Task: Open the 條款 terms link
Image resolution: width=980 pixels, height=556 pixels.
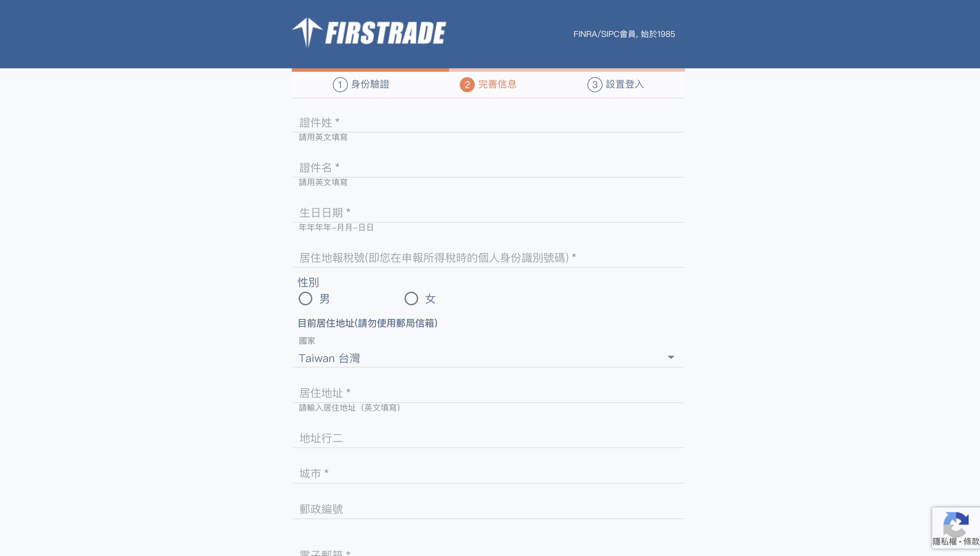Action: coord(971,542)
